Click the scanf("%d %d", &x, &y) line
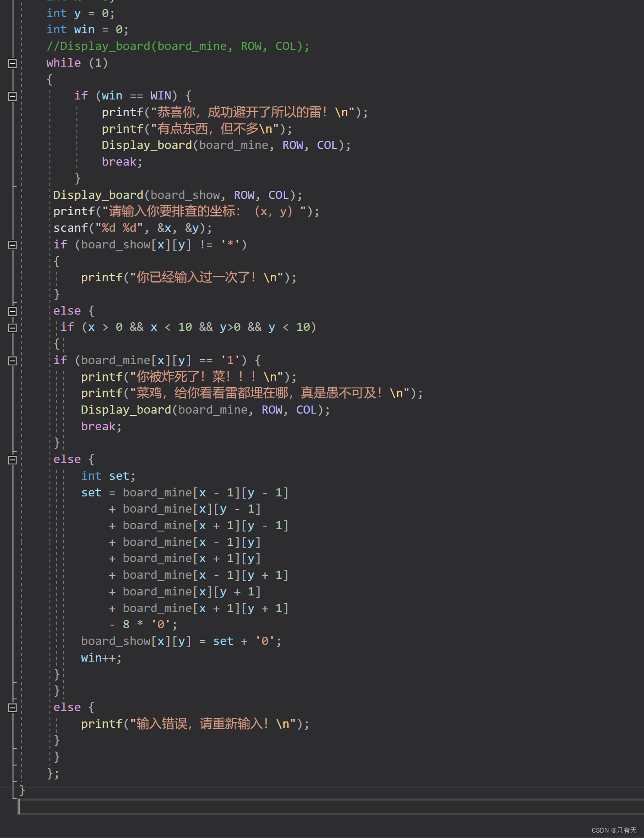The width and height of the screenshot is (644, 838). coord(133,228)
